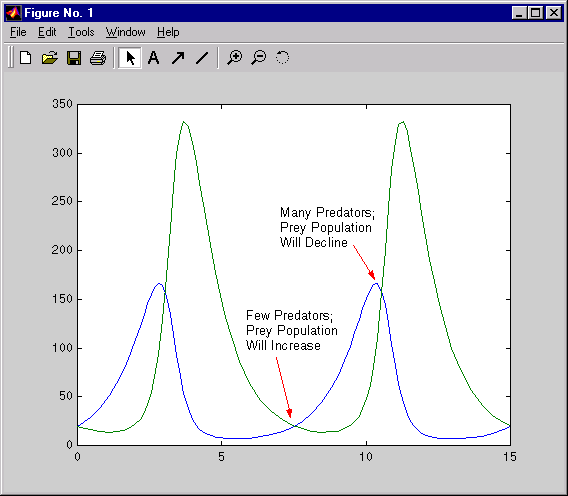Activate the Zoom Out magnifier
Viewport: 568px width, 496px height.
[x=259, y=58]
